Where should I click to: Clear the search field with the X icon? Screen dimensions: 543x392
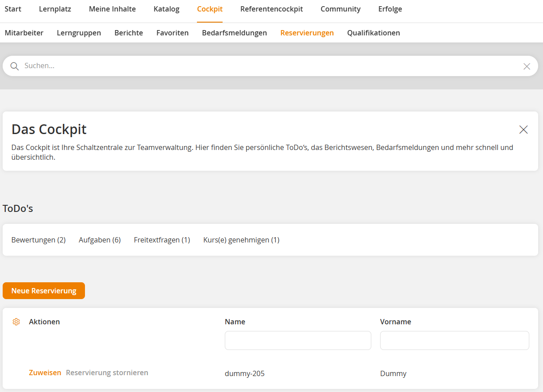click(x=527, y=66)
